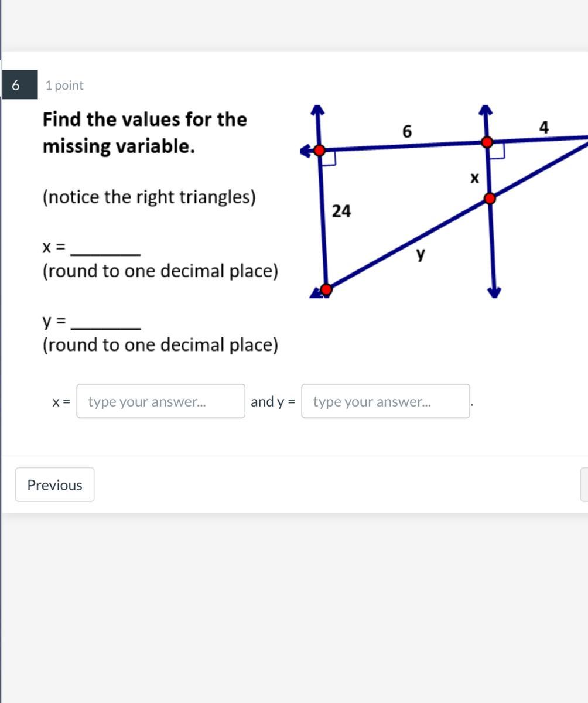Click the 24 side label in diagram
The width and height of the screenshot is (588, 703).
tap(341, 211)
